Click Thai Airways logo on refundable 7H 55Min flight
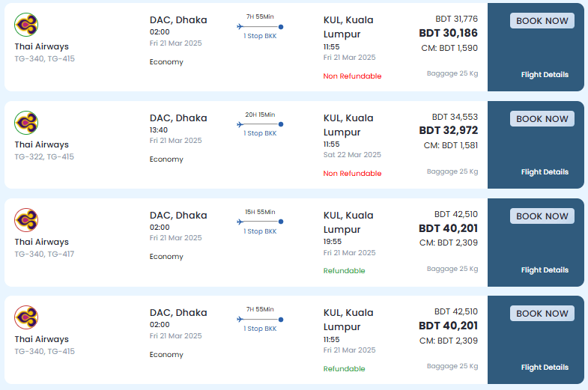 (x=26, y=317)
